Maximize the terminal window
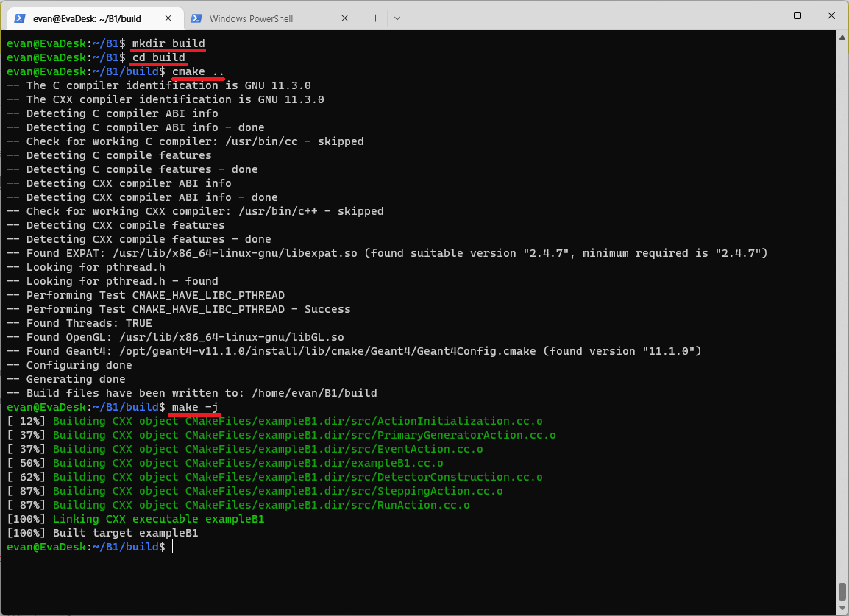849x616 pixels. 798,15
